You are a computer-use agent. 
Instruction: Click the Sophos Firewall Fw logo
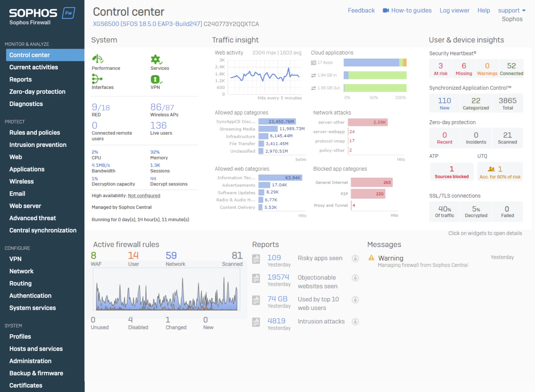click(69, 13)
